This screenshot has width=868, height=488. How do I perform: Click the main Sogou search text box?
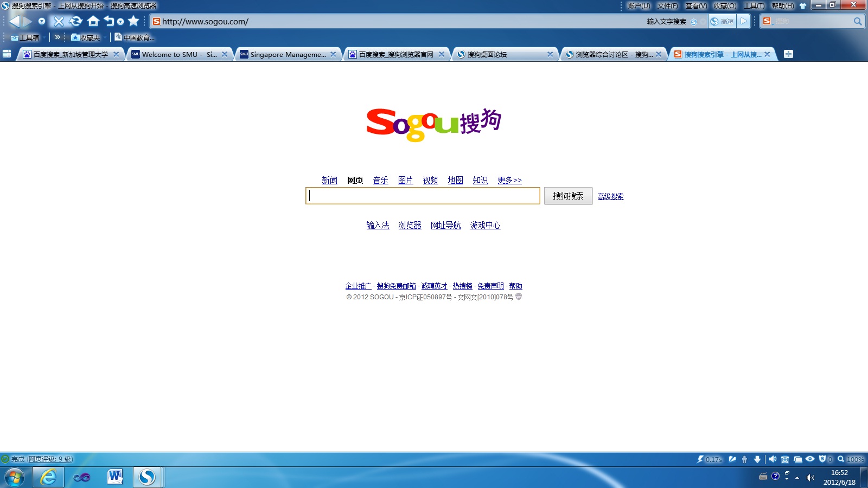coord(423,196)
